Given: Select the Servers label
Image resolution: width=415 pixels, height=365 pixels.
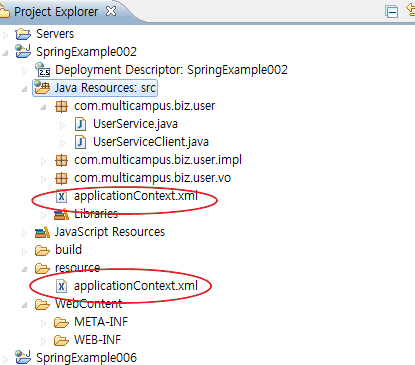Looking at the screenshot, I should coord(55,34).
